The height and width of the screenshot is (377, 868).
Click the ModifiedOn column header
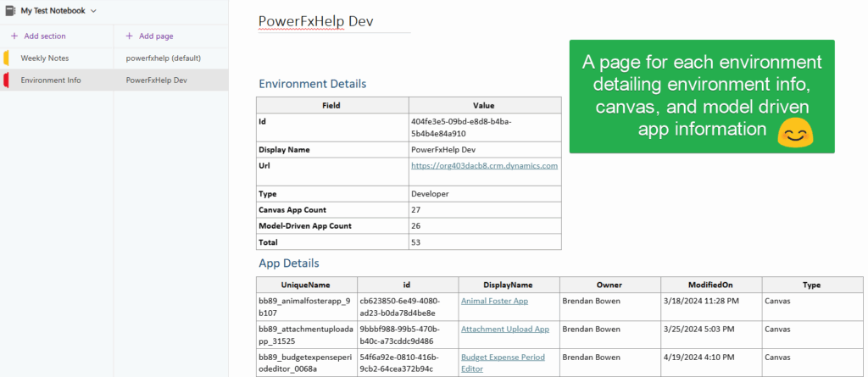[x=711, y=286]
